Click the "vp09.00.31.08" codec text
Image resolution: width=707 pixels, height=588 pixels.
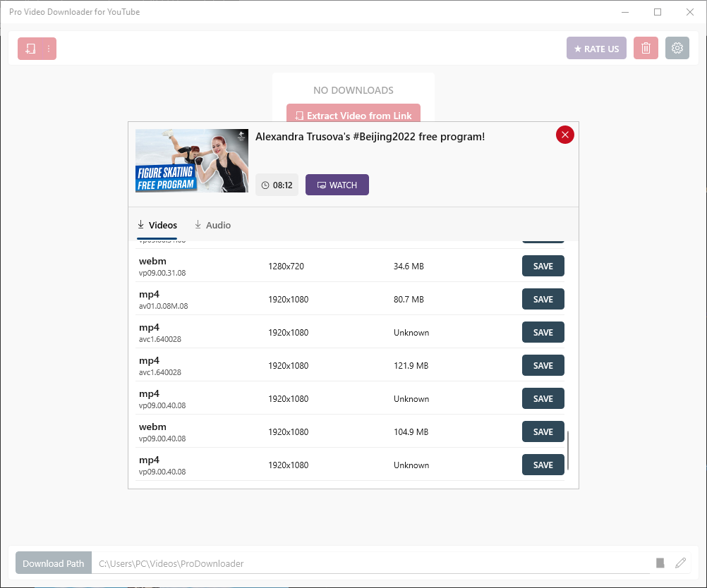point(162,273)
